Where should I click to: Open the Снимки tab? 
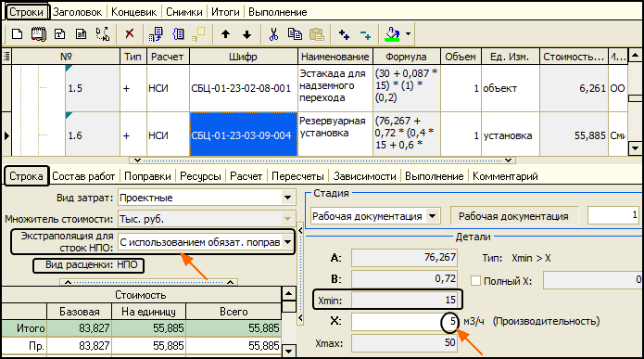click(x=184, y=12)
